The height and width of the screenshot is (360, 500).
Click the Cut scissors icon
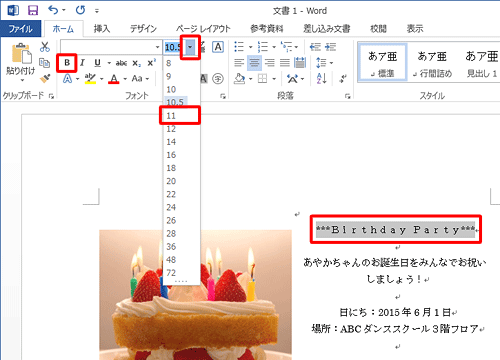[45, 47]
